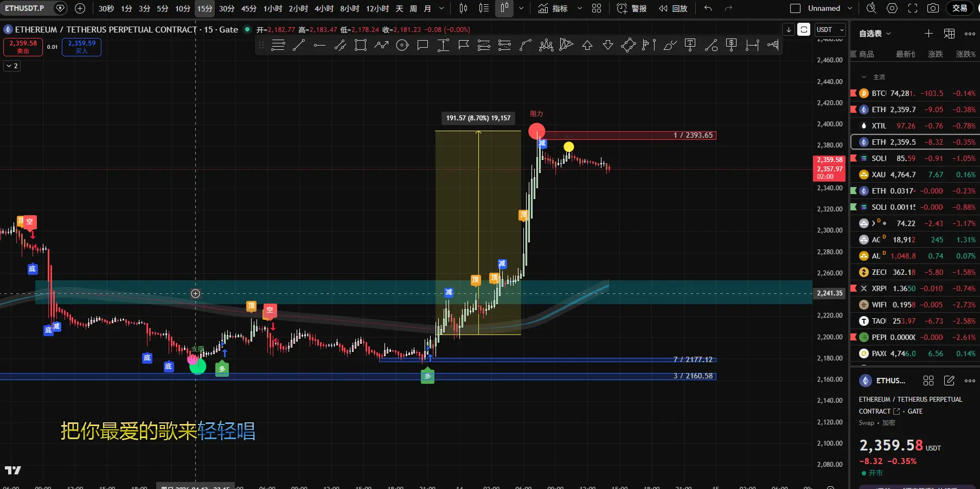Select the brush drawing tool

pyautogui.click(x=670, y=46)
